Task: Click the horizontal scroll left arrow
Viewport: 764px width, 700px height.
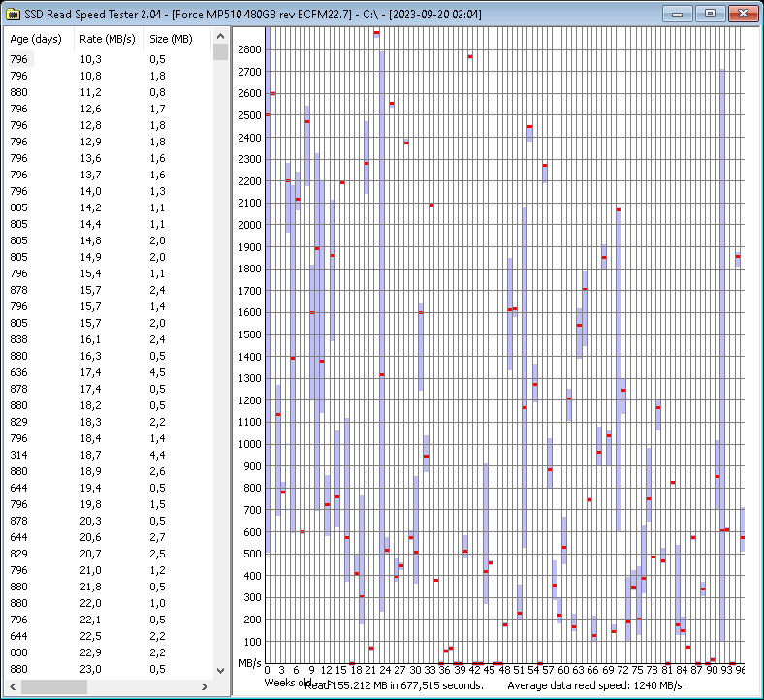Action: [x=13, y=686]
